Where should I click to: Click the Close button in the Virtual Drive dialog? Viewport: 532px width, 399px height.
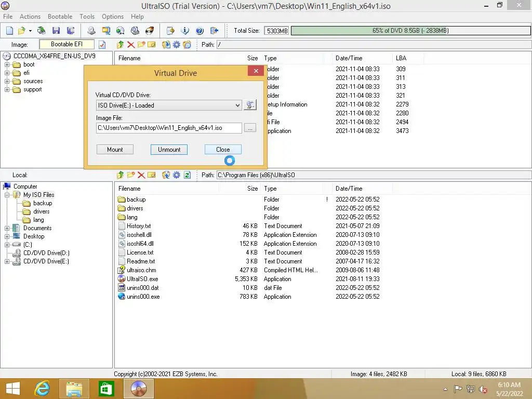pos(223,150)
